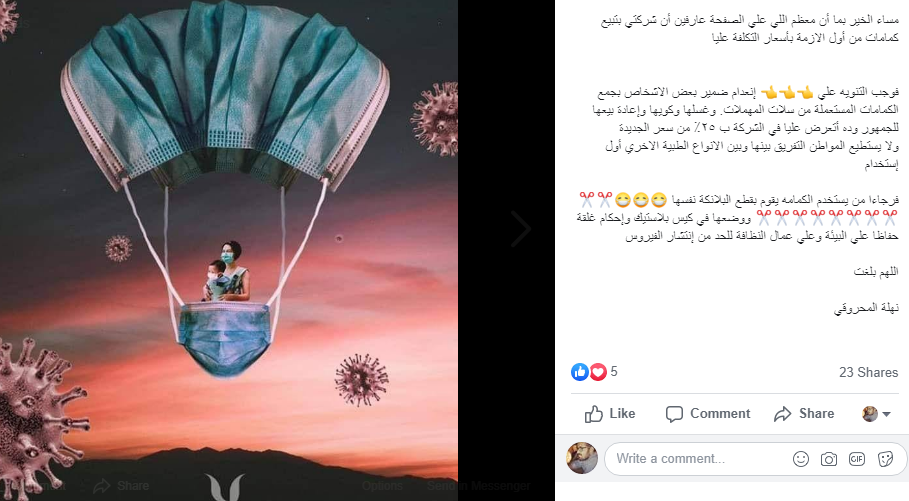Screen dimensions: 909x501
Task: Click the Like button label
Action: 622,413
